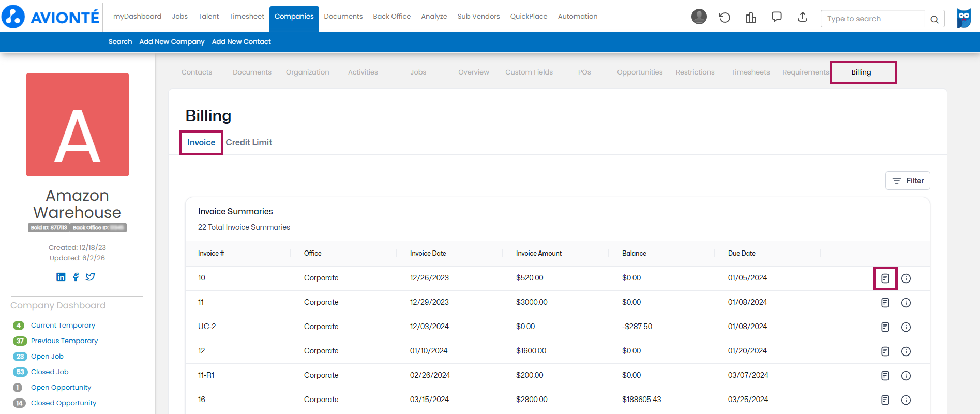Click the $188605.43 balance cell
Image resolution: width=980 pixels, height=414 pixels.
pos(641,400)
